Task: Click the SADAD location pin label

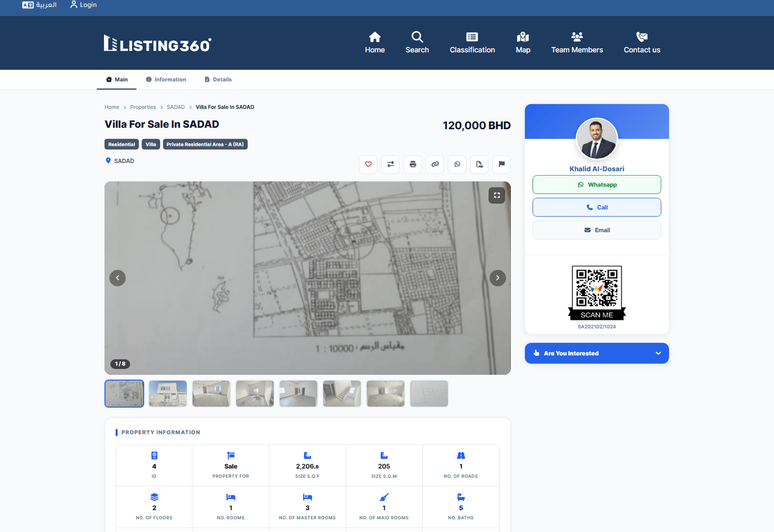Action: pyautogui.click(x=120, y=161)
